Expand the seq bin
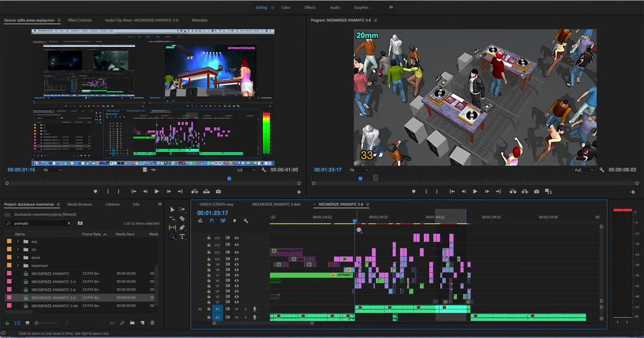This screenshot has height=338, width=644. tap(18, 241)
